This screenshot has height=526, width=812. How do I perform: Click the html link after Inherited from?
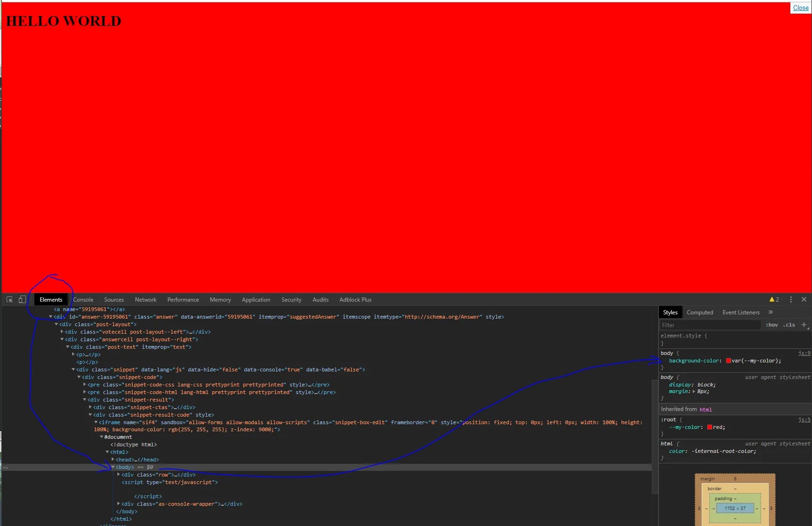coord(705,410)
